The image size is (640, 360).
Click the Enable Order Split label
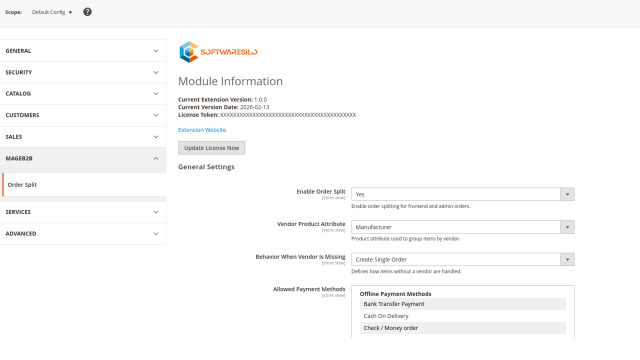(x=321, y=191)
